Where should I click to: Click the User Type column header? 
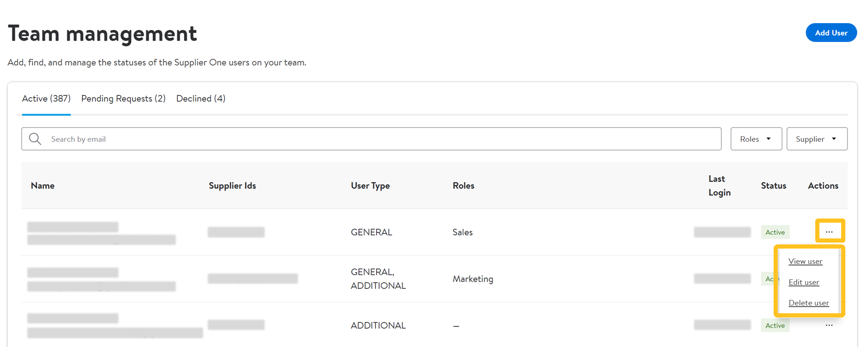click(x=370, y=186)
